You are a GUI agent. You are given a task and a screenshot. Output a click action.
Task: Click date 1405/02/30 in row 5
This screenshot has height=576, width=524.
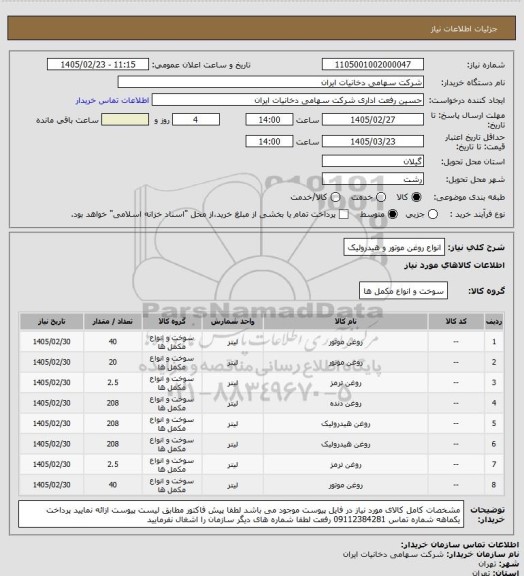[x=51, y=424]
